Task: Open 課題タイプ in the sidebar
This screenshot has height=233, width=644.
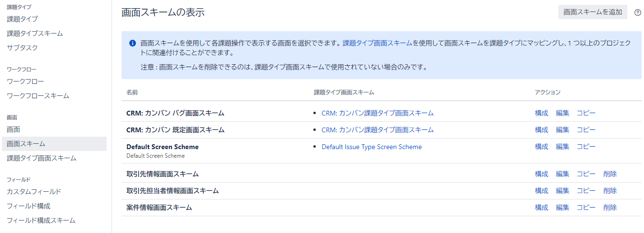Action: (x=22, y=19)
